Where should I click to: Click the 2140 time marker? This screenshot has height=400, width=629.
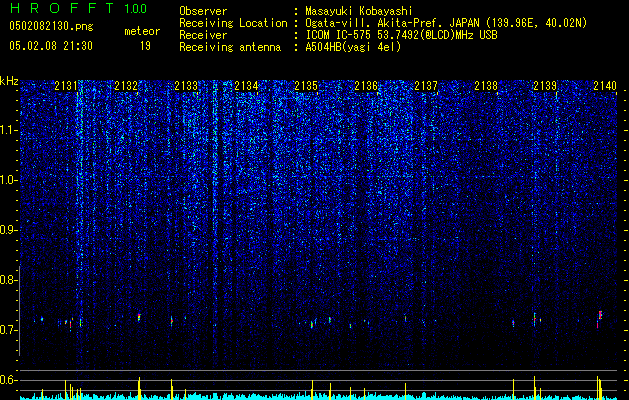(x=605, y=86)
